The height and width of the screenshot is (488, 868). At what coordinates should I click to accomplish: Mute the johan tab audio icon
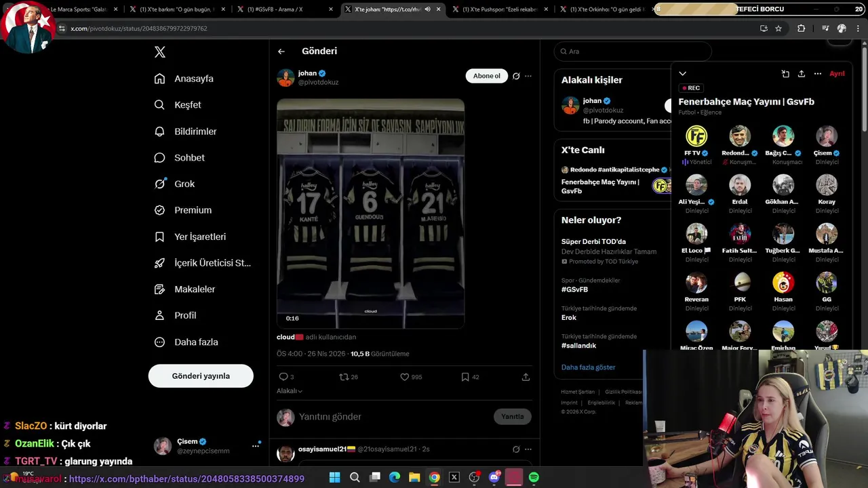[428, 9]
